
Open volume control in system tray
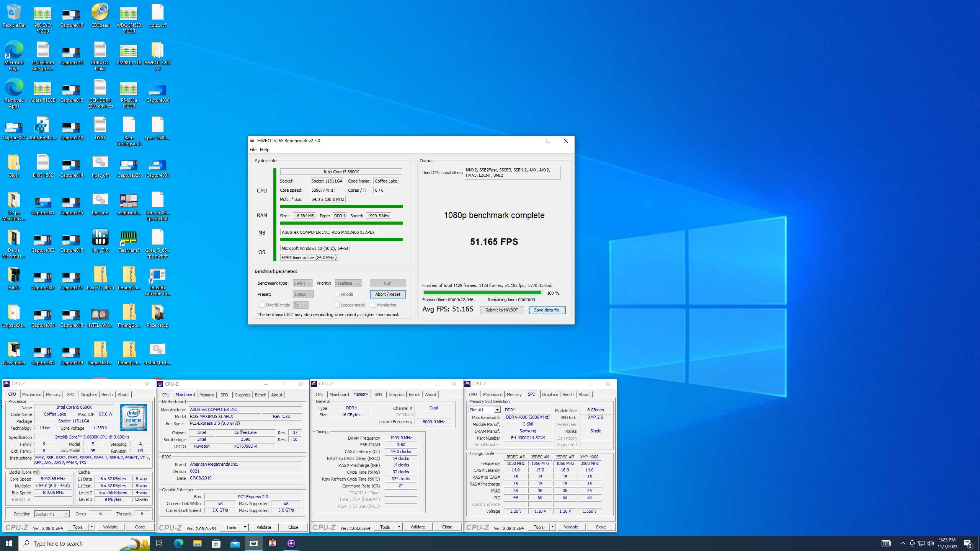[930, 543]
